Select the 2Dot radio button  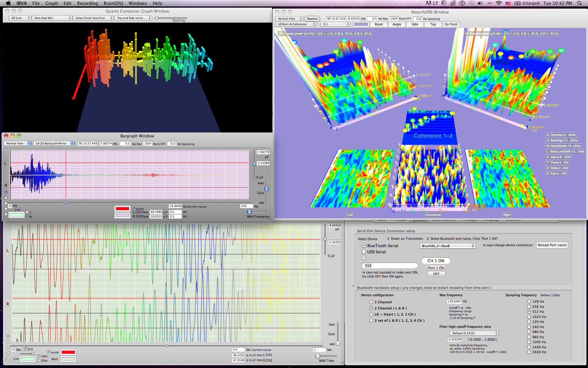click(39, 360)
